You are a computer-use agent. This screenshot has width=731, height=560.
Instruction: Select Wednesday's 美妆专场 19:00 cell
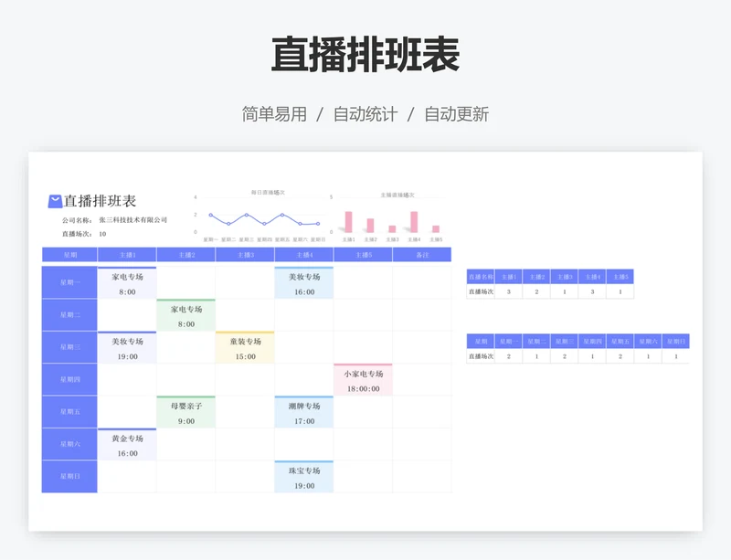click(127, 347)
